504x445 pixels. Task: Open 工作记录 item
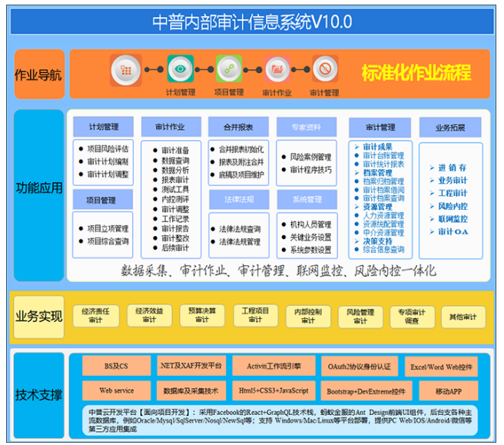click(x=175, y=219)
